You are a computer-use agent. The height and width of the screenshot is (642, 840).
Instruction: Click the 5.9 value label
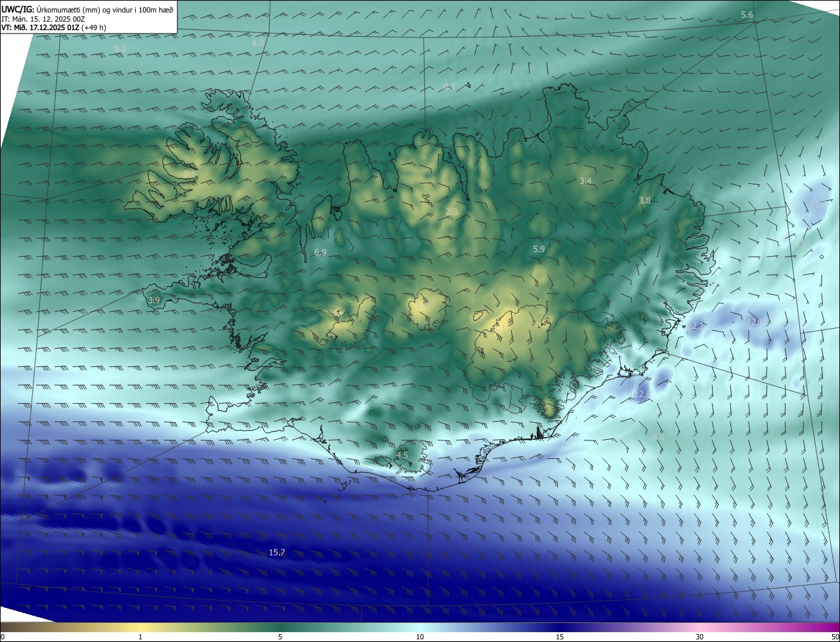click(x=539, y=249)
